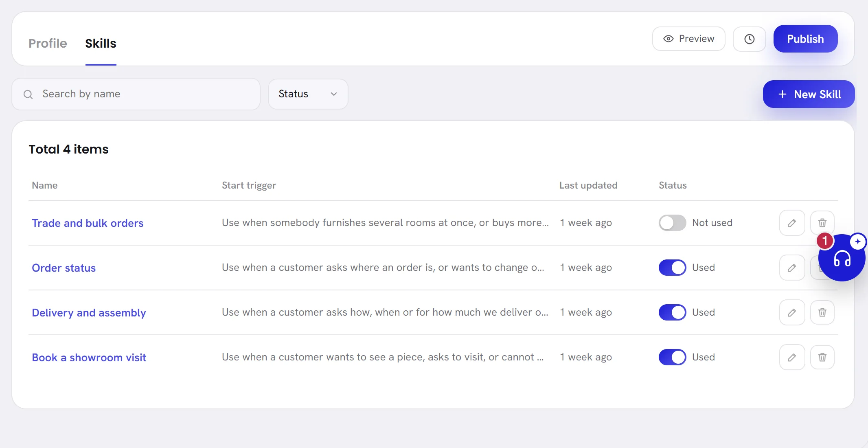868x448 pixels.
Task: Open the Book a showroom visit link
Action: [x=89, y=358]
